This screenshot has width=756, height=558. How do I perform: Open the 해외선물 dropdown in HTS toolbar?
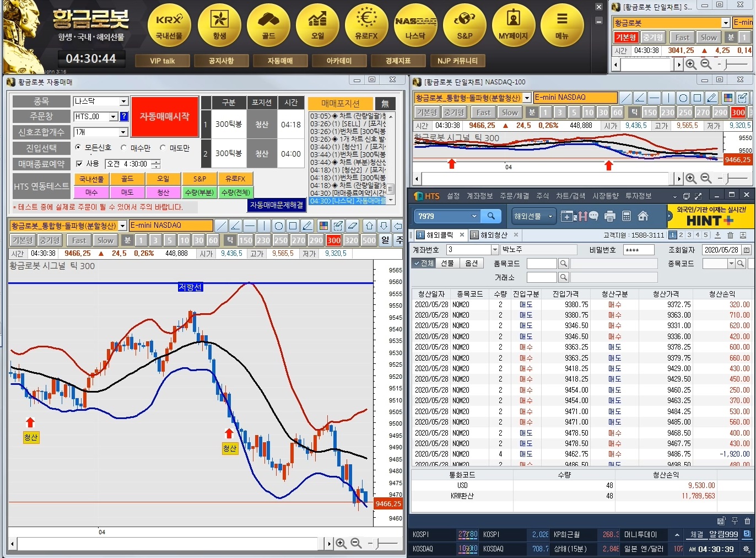[533, 216]
